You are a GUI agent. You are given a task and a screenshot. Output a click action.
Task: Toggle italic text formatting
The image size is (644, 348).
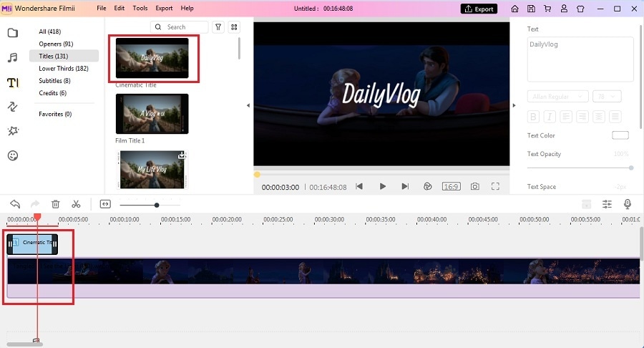coord(550,117)
